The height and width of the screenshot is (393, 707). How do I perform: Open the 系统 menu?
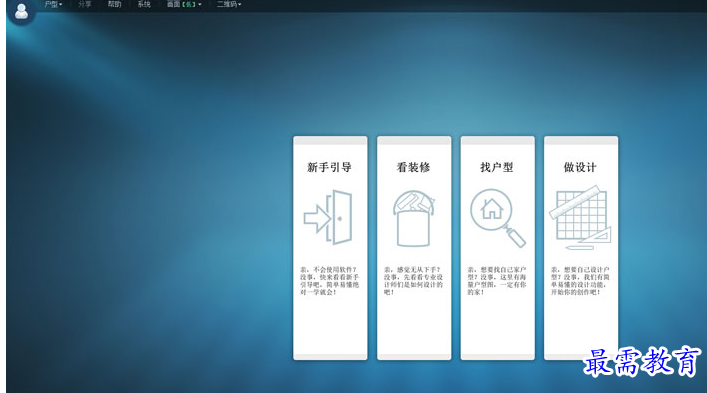144,5
